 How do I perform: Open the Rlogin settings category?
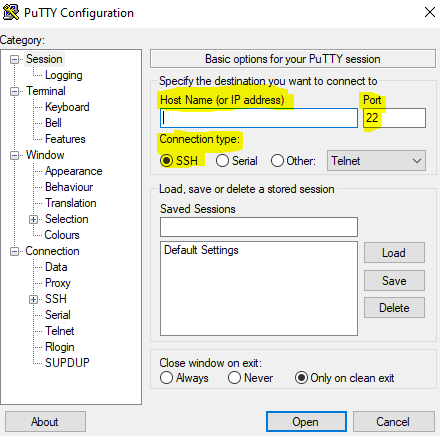(60, 347)
